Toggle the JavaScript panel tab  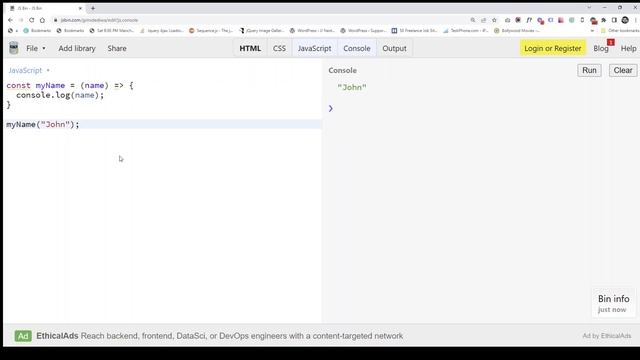(314, 48)
